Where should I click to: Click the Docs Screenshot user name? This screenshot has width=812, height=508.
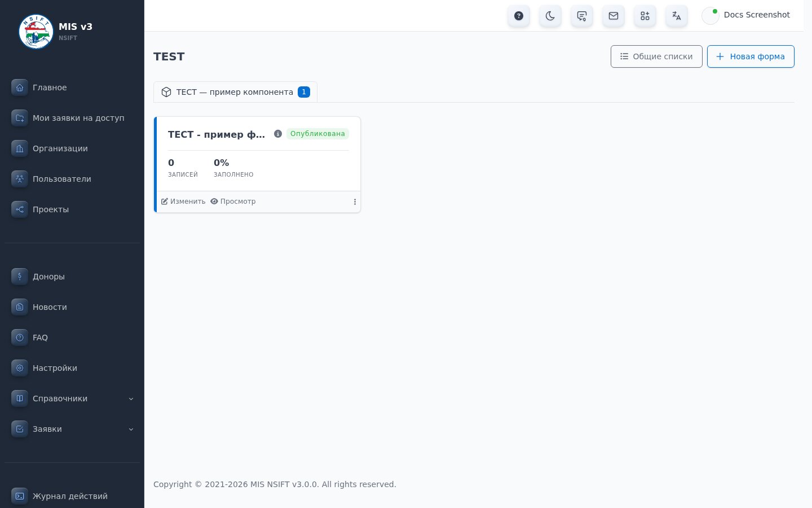click(x=757, y=15)
